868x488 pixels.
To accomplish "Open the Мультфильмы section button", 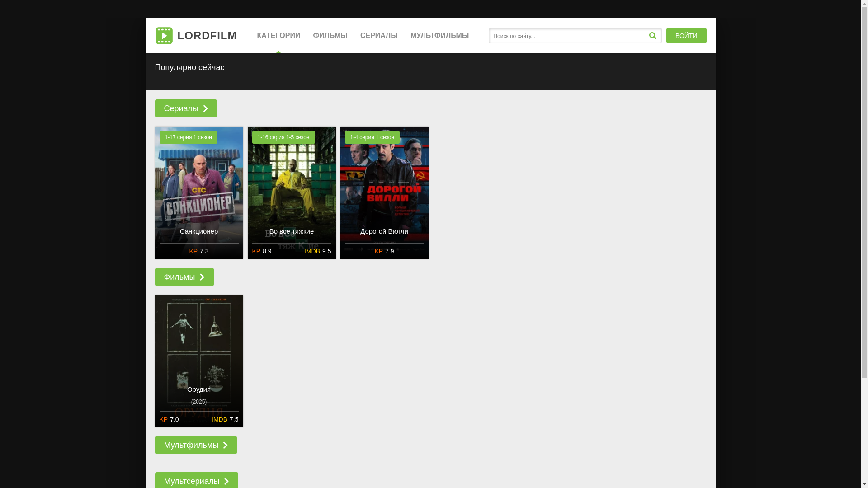I will coord(196,445).
